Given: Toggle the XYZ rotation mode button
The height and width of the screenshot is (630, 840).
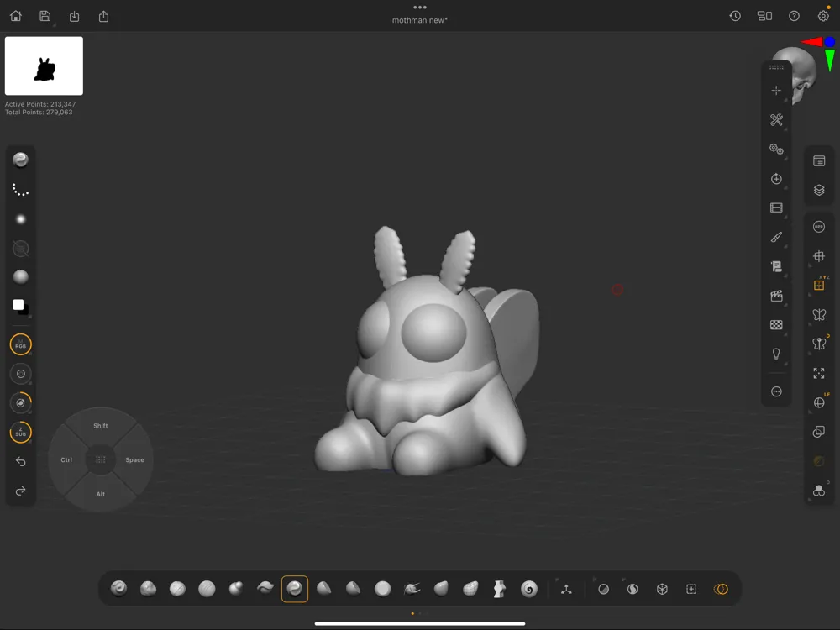Looking at the screenshot, I should click(819, 286).
